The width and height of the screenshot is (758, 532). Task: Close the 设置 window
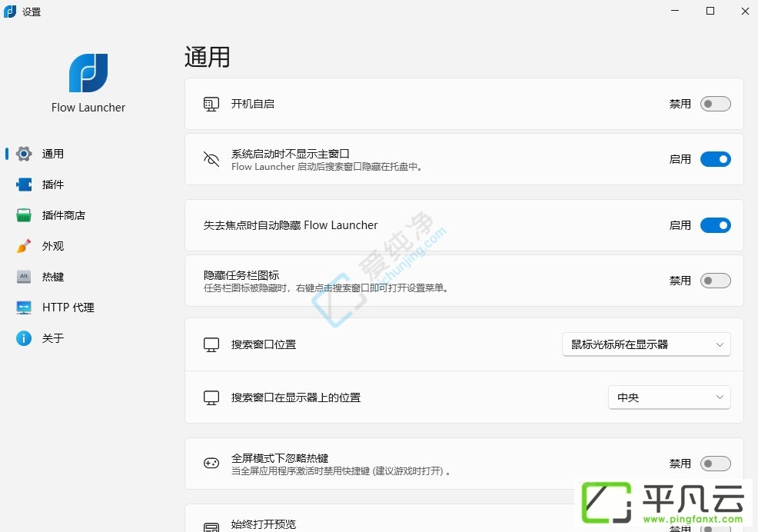[745, 11]
